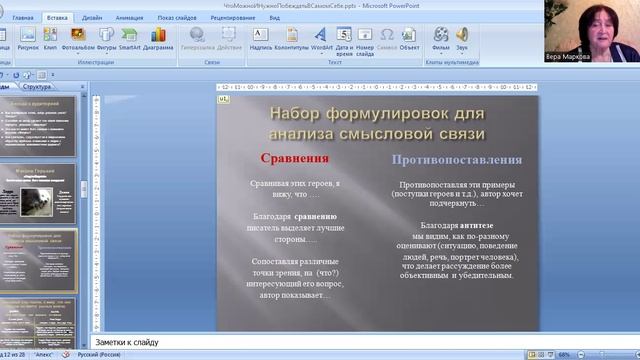Click the redo button in quick access toolbar
Image resolution: width=640 pixels, height=360 pixels.
coord(16,75)
